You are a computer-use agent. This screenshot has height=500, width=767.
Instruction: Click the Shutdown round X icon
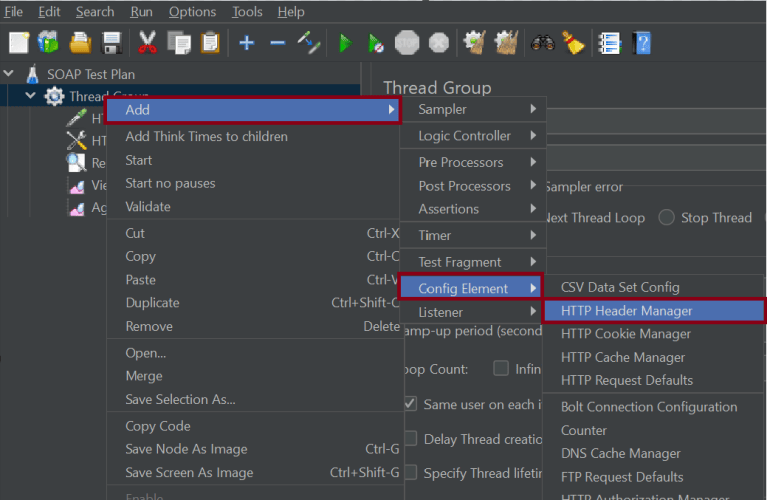pos(439,43)
